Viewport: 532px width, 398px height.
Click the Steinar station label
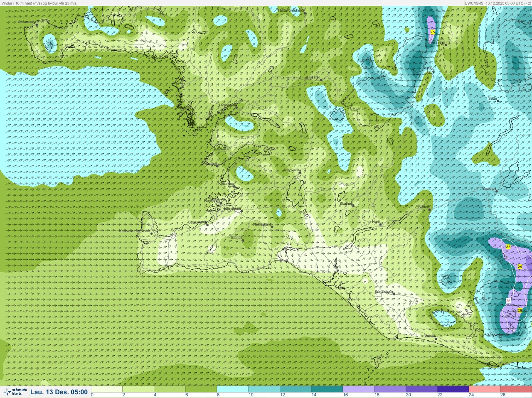(x=429, y=336)
